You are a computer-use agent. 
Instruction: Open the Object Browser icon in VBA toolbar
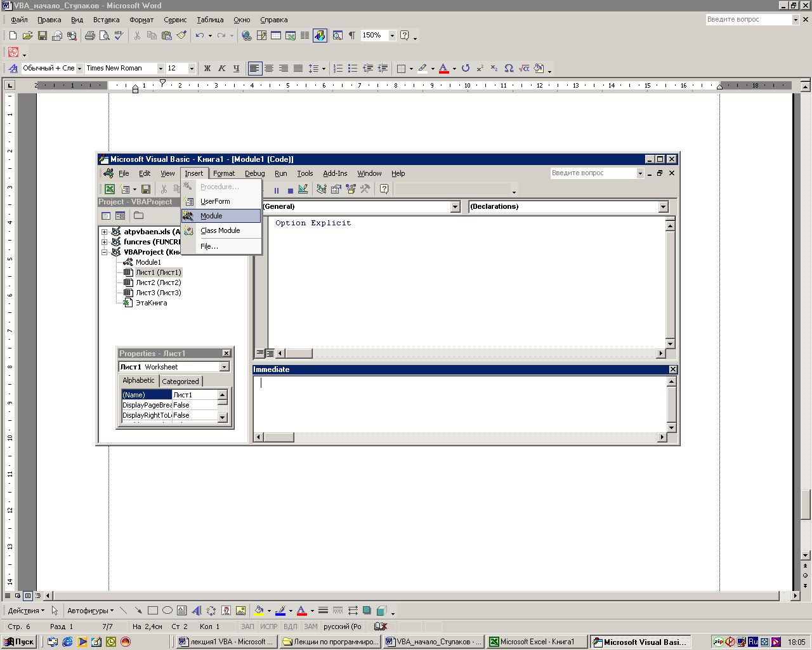[x=351, y=189]
